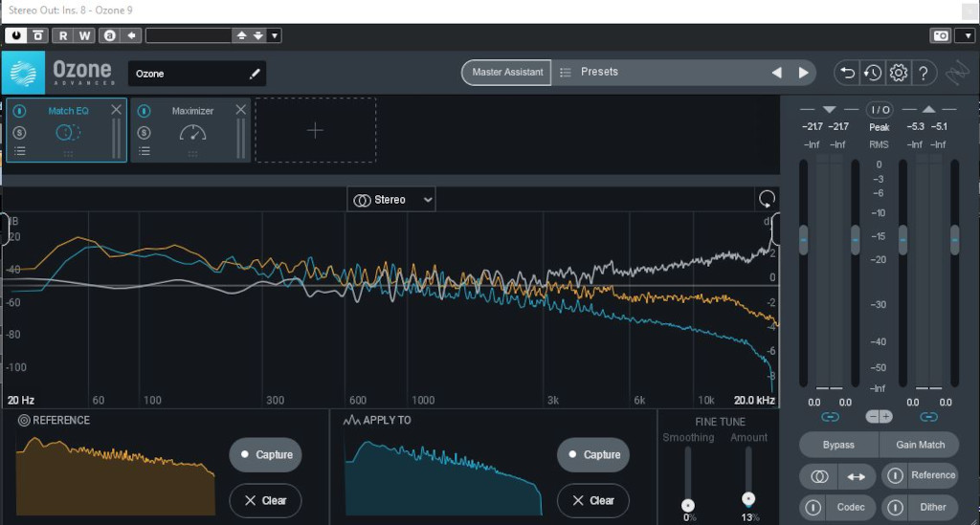The width and height of the screenshot is (980, 525).
Task: Click the host snapshot camera icon
Action: click(x=941, y=35)
